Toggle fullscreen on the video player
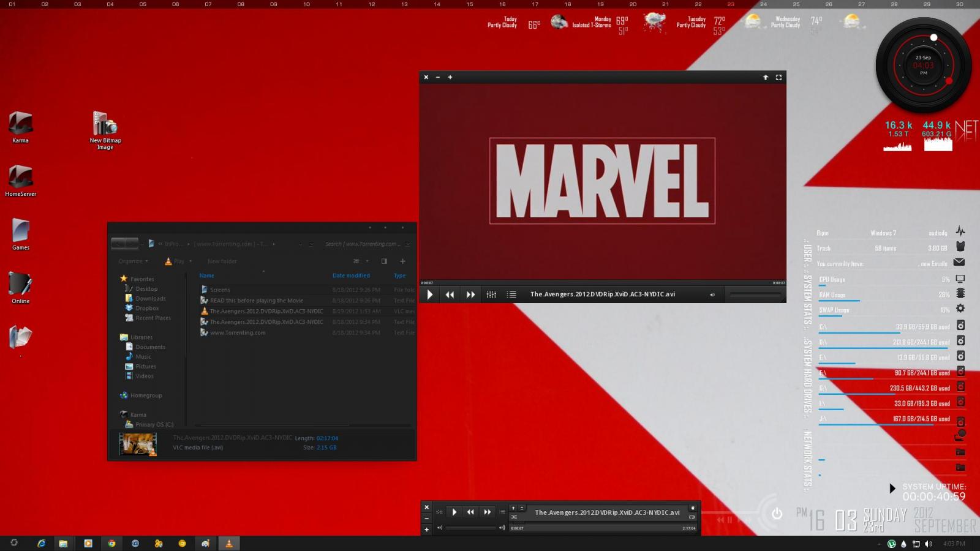 coord(778,77)
